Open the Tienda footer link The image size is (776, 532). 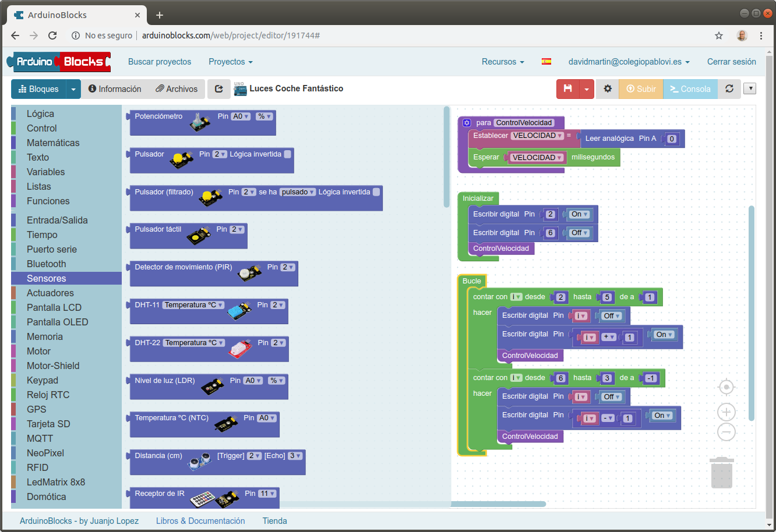coord(274,520)
